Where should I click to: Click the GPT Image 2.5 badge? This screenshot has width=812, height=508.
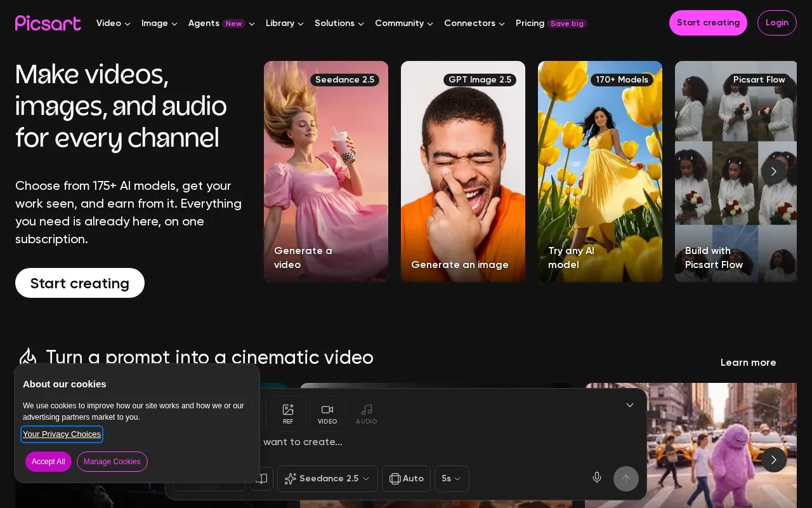point(480,79)
